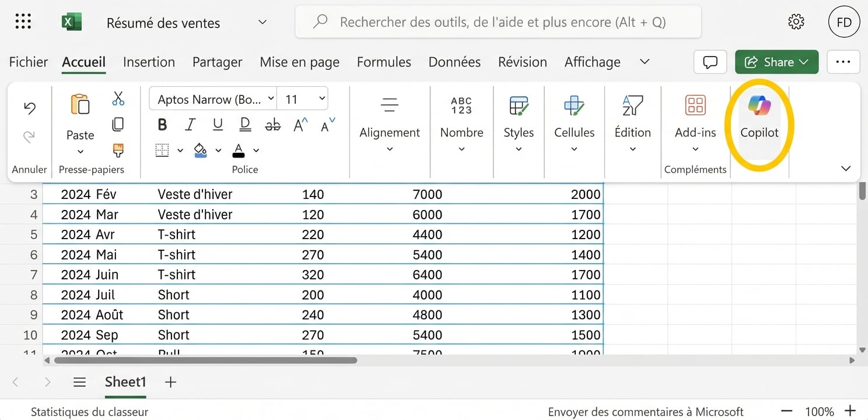Viewport: 868px width, 420px height.
Task: Apply italic formatting
Action: point(190,124)
